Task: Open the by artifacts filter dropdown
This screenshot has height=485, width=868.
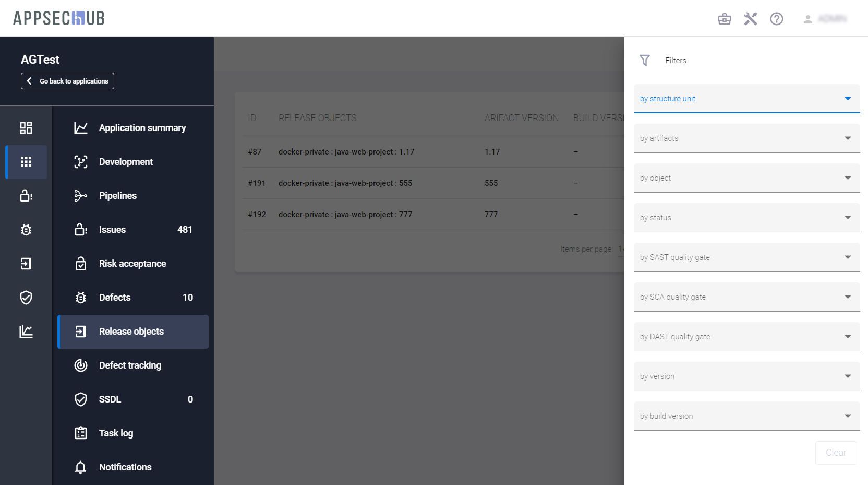Action: click(746, 138)
